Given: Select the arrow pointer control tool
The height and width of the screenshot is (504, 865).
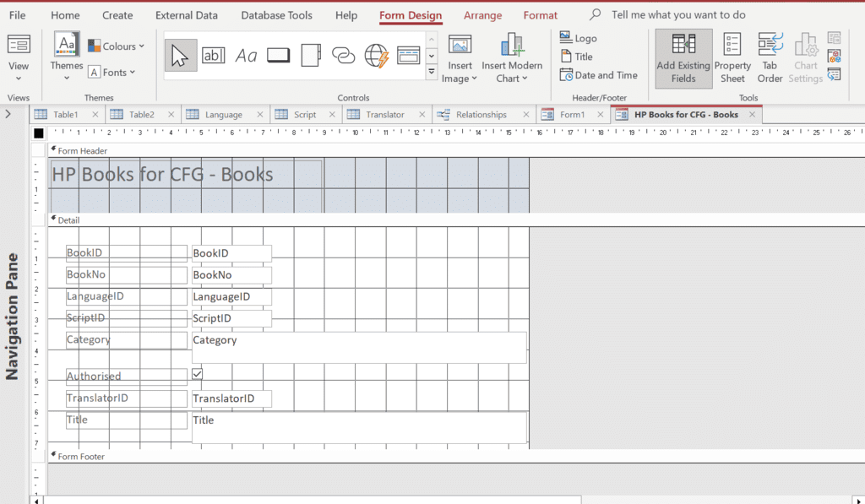Looking at the screenshot, I should pyautogui.click(x=181, y=55).
